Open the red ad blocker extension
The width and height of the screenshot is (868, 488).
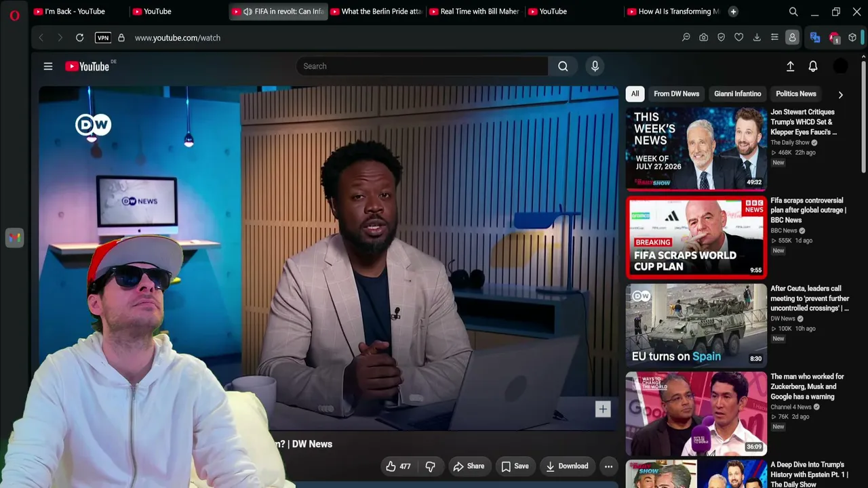coord(834,38)
